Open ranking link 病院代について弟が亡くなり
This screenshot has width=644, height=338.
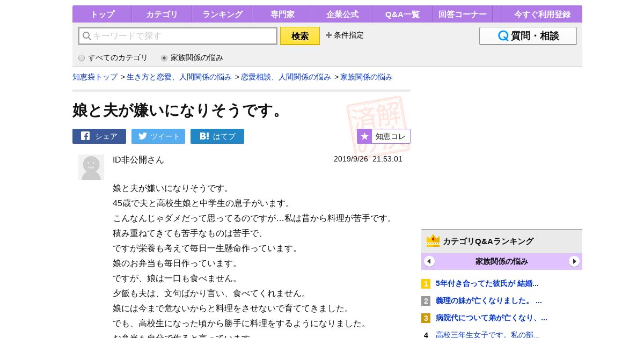coord(492,318)
